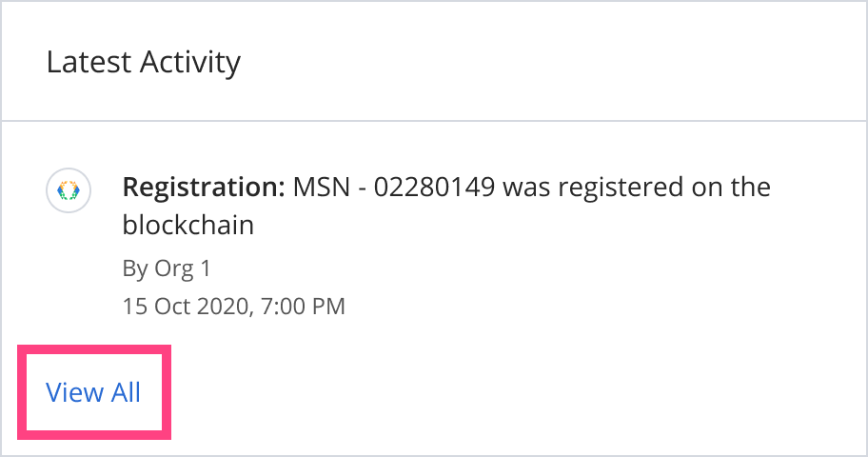Click the colorful hexagon inside the avatar
This screenshot has height=457, width=868.
tap(69, 190)
